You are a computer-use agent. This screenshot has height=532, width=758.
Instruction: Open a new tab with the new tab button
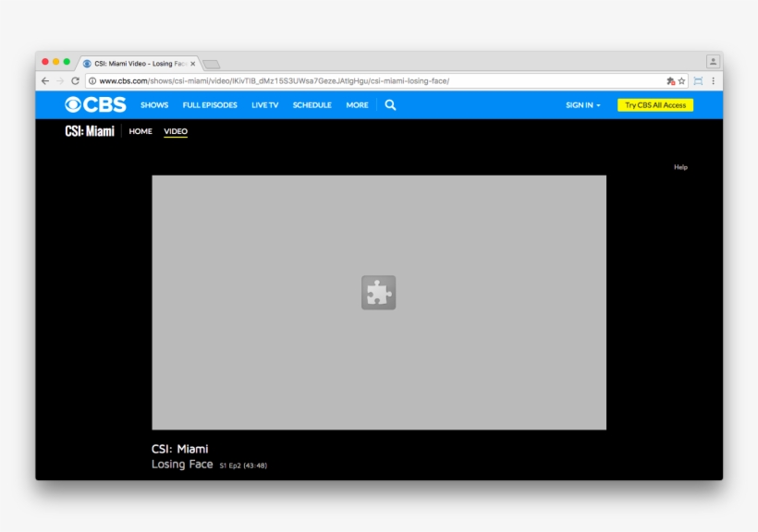pyautogui.click(x=212, y=64)
